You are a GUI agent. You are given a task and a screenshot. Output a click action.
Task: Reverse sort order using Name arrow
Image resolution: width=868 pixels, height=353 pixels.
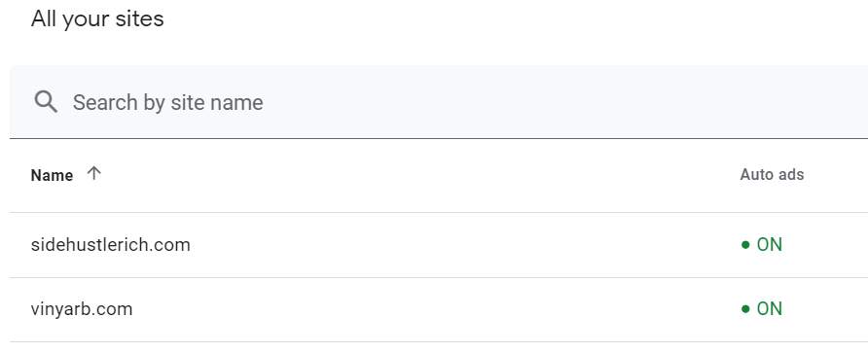tap(94, 174)
